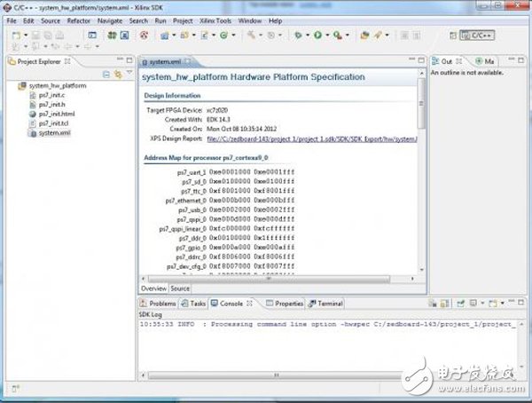Show the Properties tab

click(x=285, y=304)
